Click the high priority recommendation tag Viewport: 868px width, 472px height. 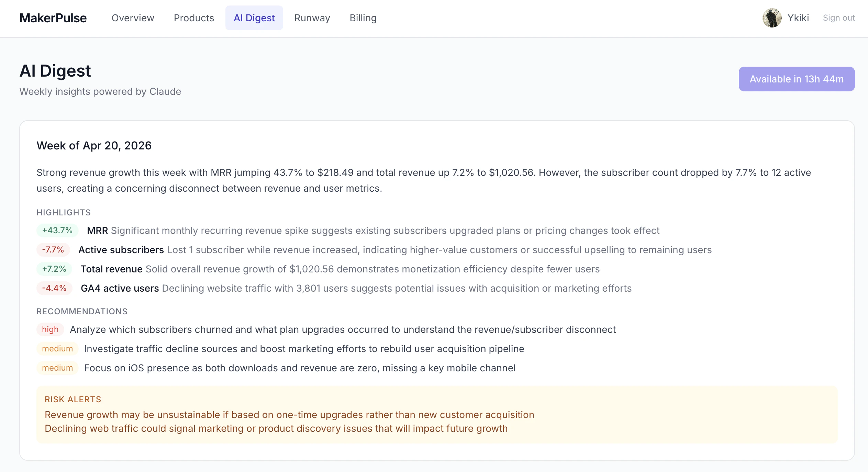coord(50,329)
